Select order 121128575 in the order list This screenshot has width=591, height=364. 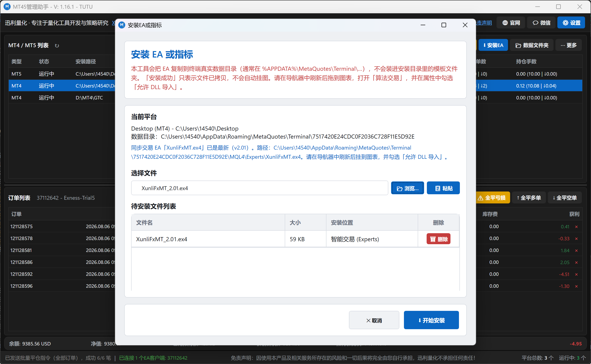pyautogui.click(x=62, y=227)
